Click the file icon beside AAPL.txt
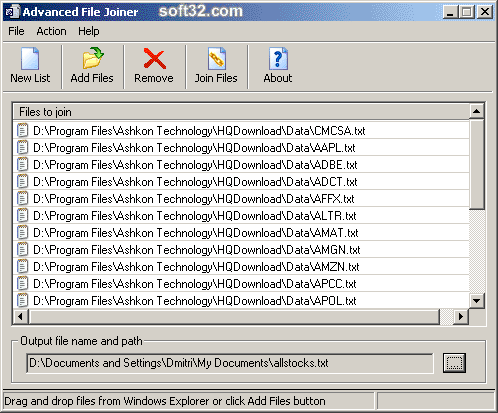 22,147
